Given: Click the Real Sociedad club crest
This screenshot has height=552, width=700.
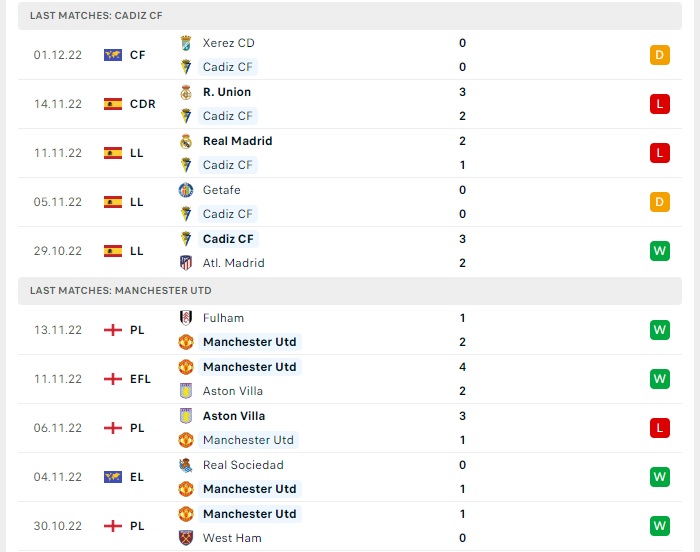Looking at the screenshot, I should [x=186, y=465].
